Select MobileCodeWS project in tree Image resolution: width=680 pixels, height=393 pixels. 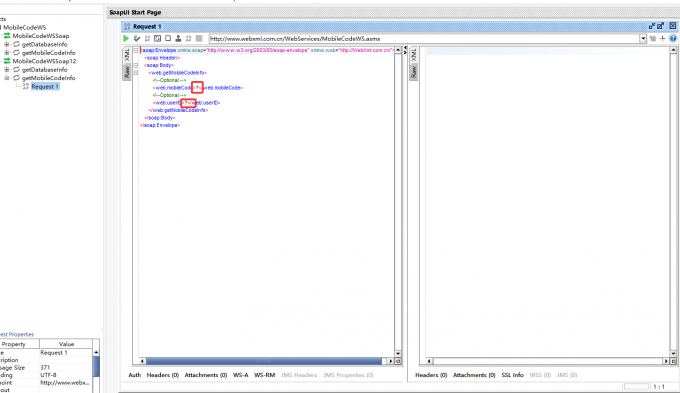pos(25,27)
